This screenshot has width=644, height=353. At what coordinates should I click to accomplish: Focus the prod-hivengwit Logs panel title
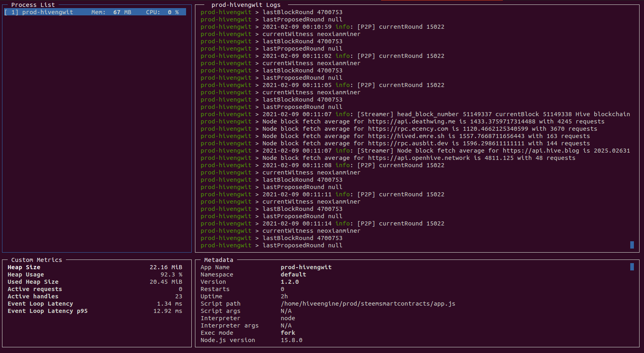pos(246,5)
